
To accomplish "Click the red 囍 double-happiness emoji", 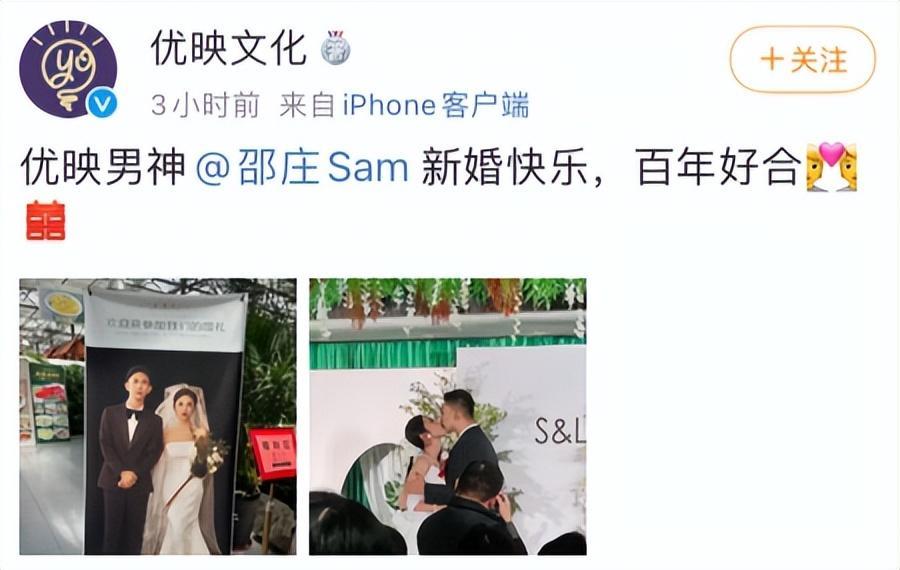I will [46, 220].
